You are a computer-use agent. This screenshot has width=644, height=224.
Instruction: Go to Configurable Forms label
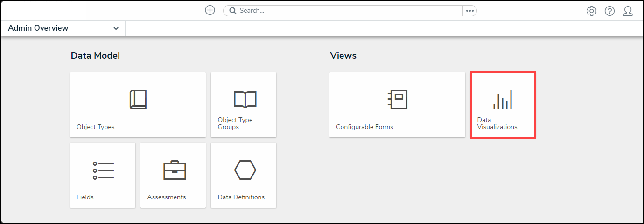pos(364,127)
